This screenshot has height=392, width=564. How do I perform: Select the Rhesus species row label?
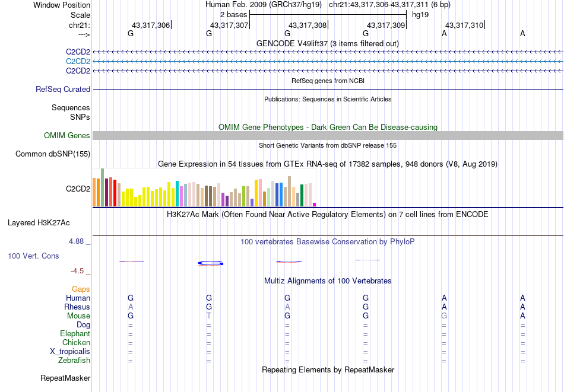click(x=77, y=307)
